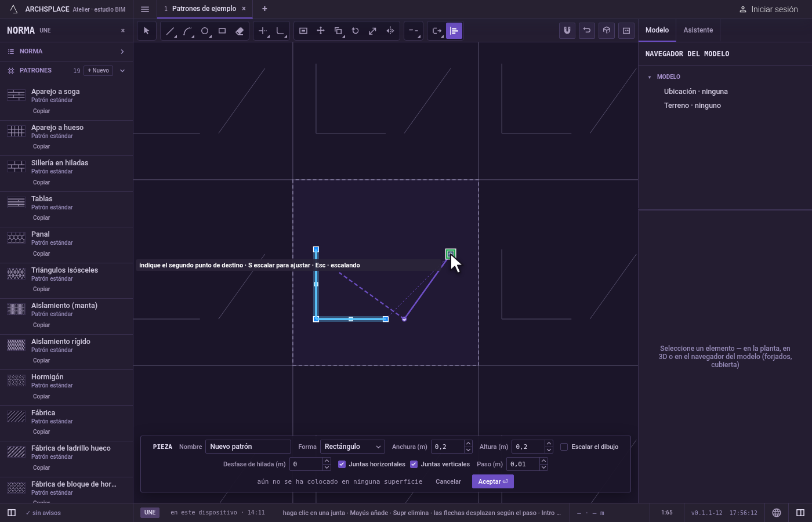Image resolution: width=812 pixels, height=522 pixels.
Task: Select the rectangle shape tool
Action: coord(222,31)
